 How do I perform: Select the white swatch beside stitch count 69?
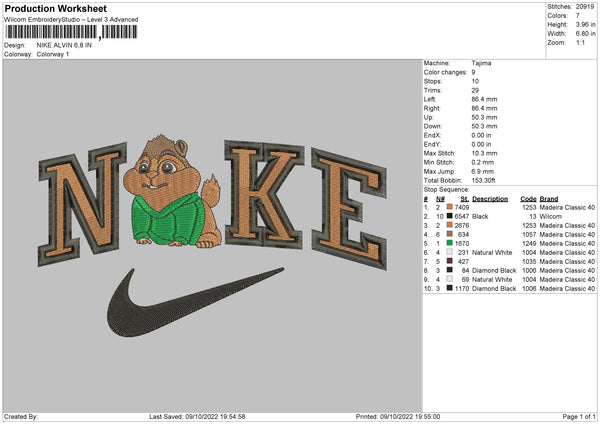click(450, 279)
